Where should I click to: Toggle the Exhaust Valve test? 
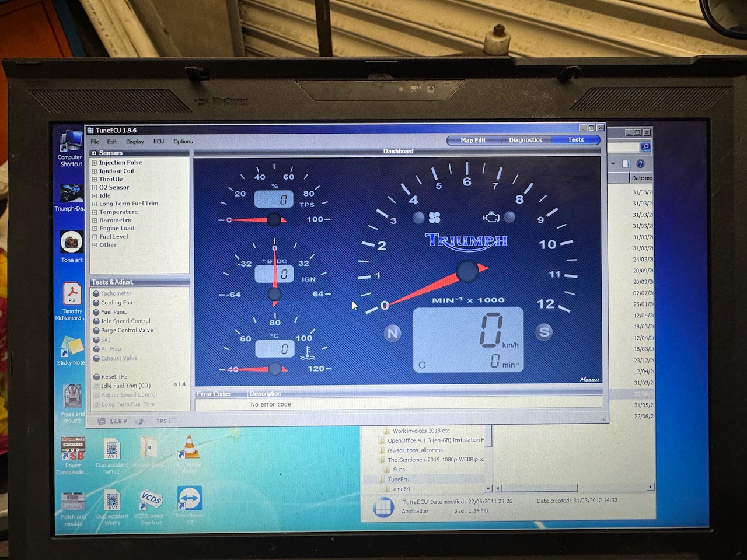pyautogui.click(x=96, y=358)
